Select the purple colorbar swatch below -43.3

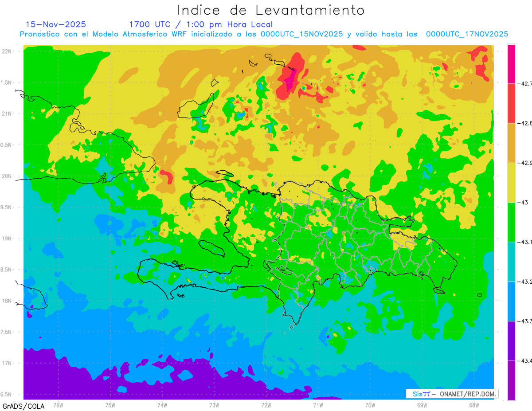[x=511, y=341]
